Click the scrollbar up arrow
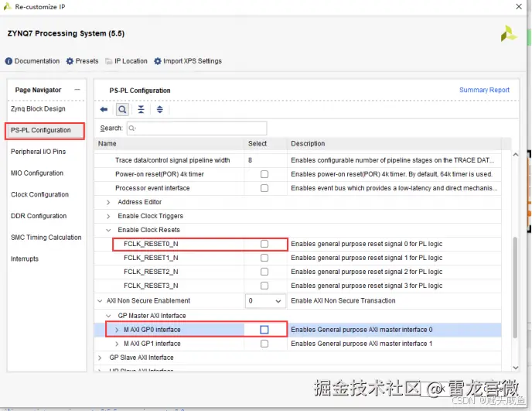 point(515,155)
